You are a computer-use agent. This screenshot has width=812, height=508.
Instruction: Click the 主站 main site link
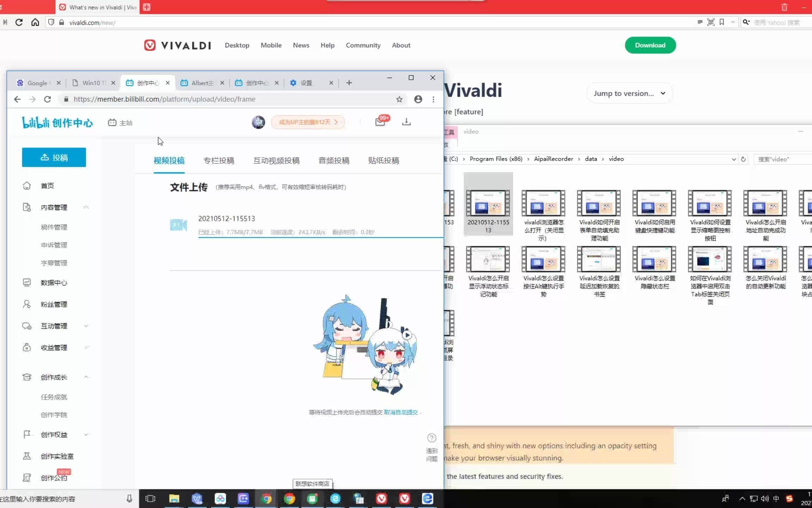(x=120, y=123)
